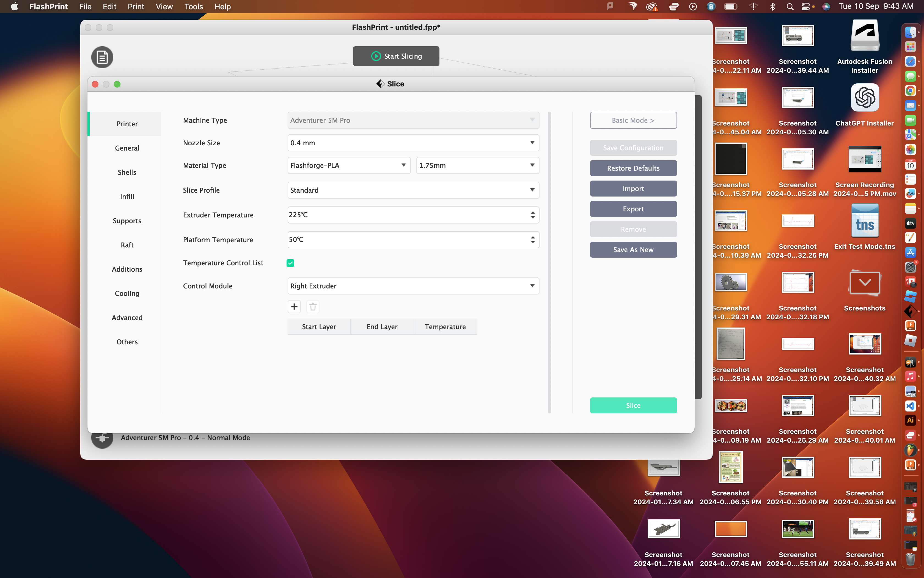
Task: Open Spotlight search in menu bar
Action: click(790, 7)
